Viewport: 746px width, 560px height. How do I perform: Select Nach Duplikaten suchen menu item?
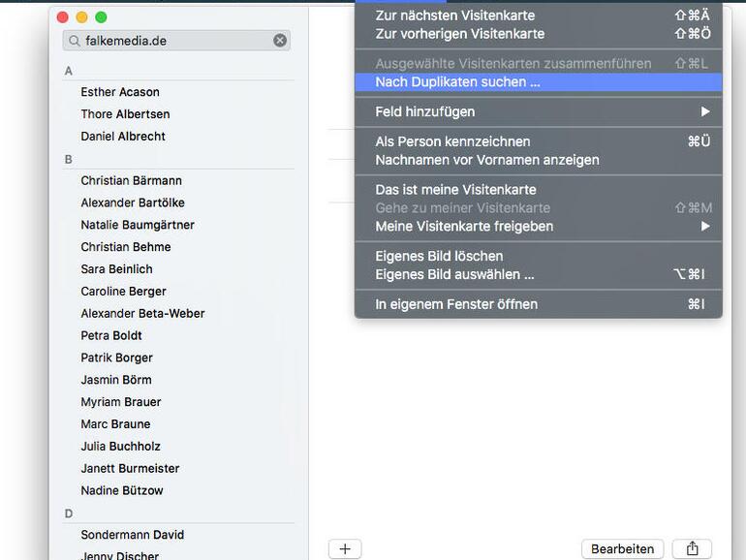click(x=457, y=82)
